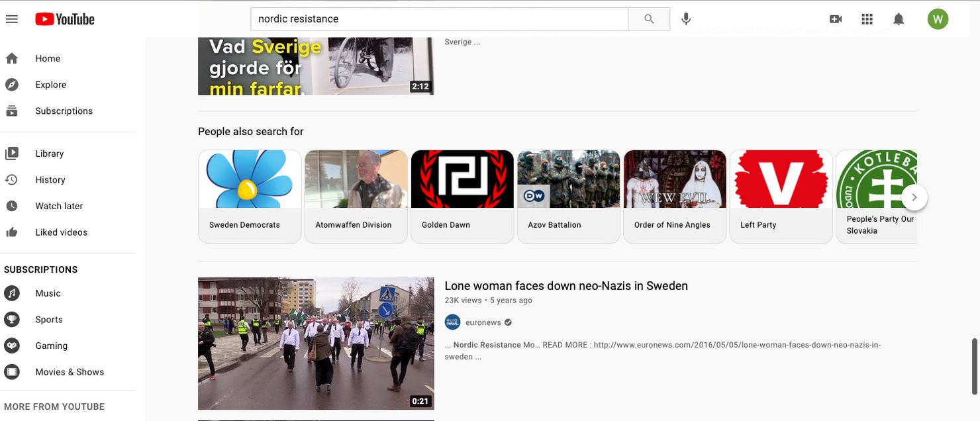Image resolution: width=980 pixels, height=421 pixels.
Task: Select the Azov Battalion card thumbnail
Action: [569, 179]
